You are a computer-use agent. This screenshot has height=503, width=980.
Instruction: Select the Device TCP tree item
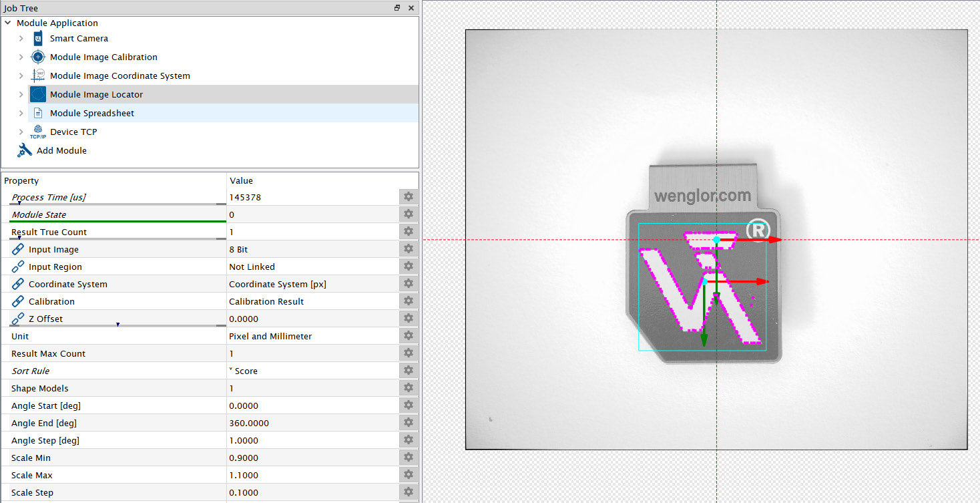click(73, 132)
